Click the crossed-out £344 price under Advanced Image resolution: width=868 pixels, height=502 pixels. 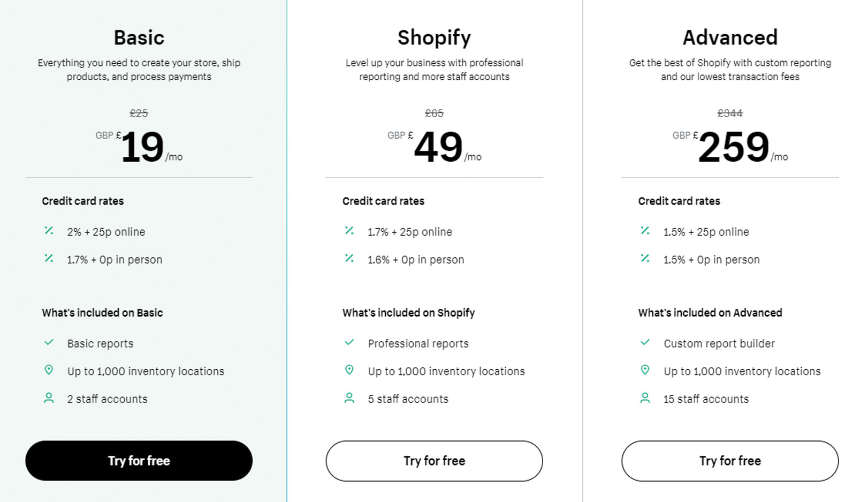[729, 113]
